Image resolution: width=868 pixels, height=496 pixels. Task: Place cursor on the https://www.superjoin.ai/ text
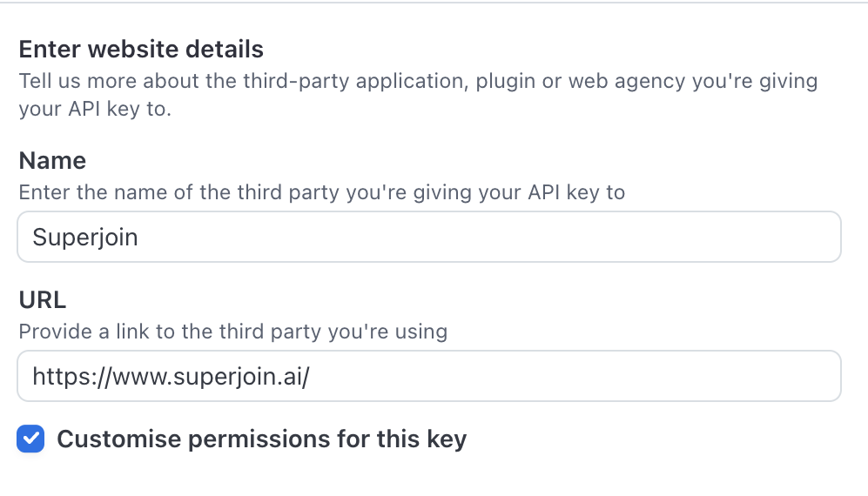coord(171,376)
